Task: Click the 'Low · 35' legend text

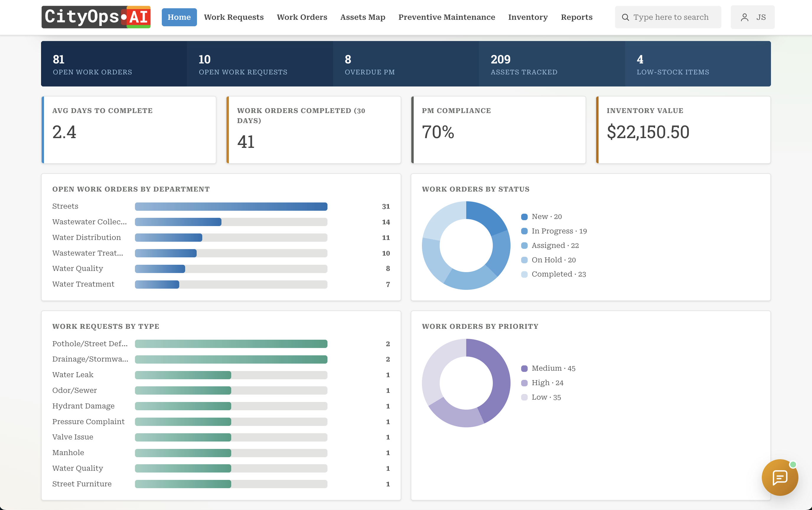Action: click(x=546, y=398)
